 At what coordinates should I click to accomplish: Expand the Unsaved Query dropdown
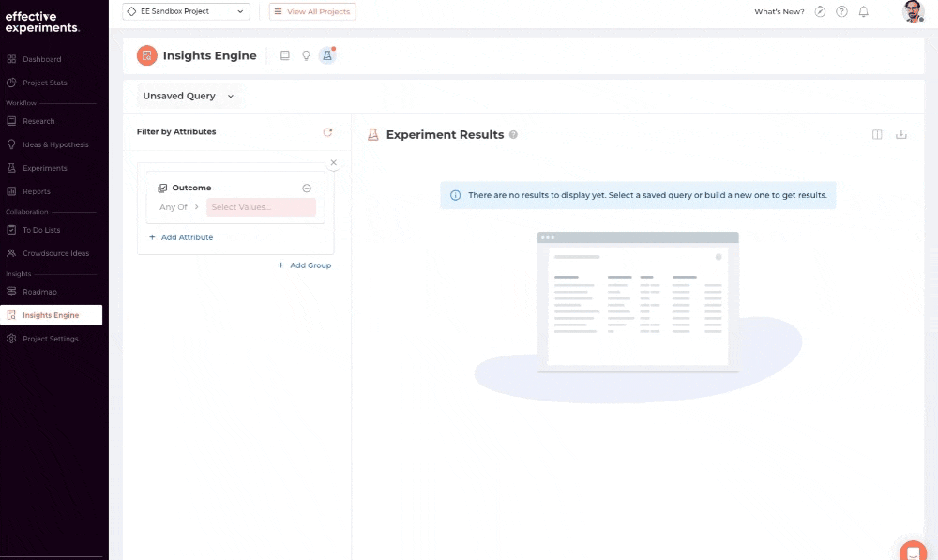click(188, 96)
